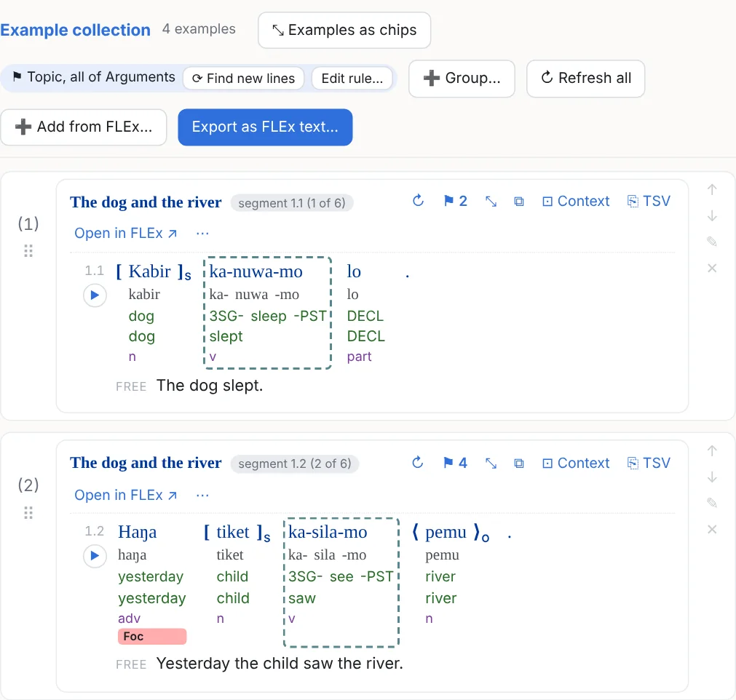Click the free translation 'The dog slept.'
This screenshot has height=700, width=736.
210,386
